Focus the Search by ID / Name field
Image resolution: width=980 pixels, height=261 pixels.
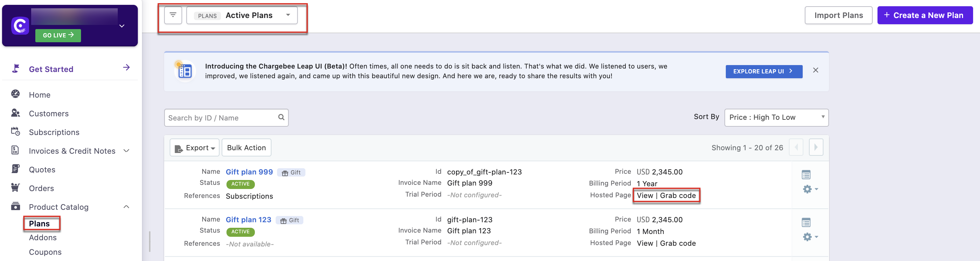point(226,118)
